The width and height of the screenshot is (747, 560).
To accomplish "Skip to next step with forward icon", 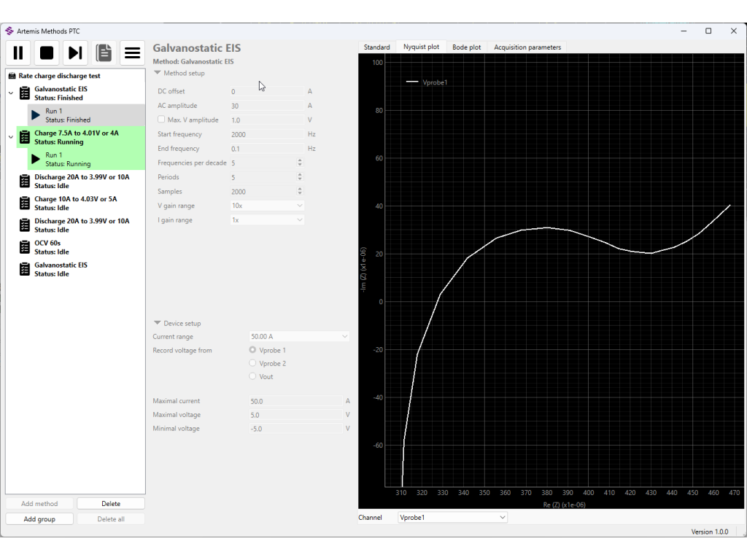I will [x=75, y=52].
